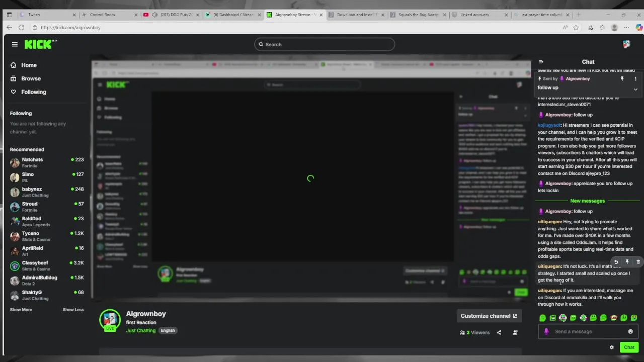Switch to the Dashboard / Stream tab
Screen dimensions: 644x362
click(232, 15)
